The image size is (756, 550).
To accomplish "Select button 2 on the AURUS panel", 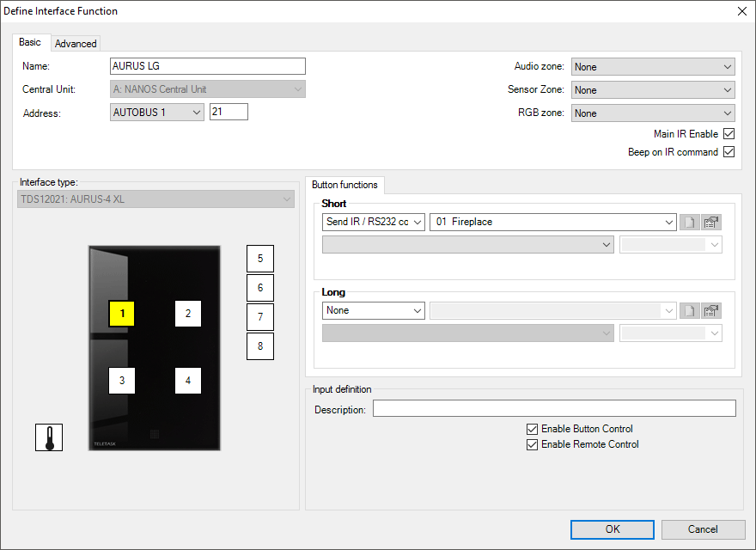I will click(188, 314).
